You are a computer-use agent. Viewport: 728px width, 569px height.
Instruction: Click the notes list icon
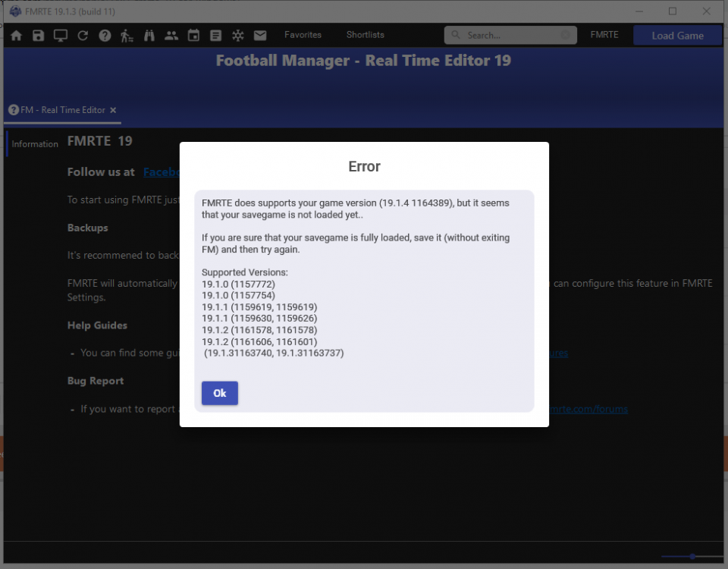[x=215, y=36]
